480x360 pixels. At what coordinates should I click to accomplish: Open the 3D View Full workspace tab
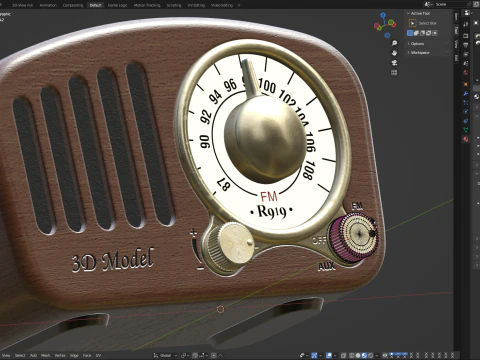22,5
